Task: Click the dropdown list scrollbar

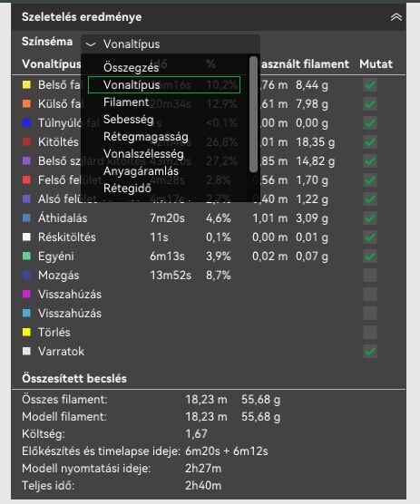Action: [x=253, y=114]
